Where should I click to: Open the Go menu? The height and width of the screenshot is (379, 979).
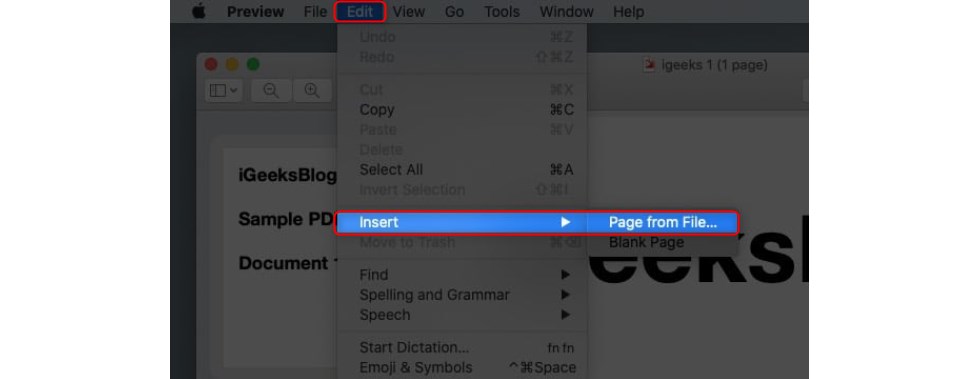(455, 11)
